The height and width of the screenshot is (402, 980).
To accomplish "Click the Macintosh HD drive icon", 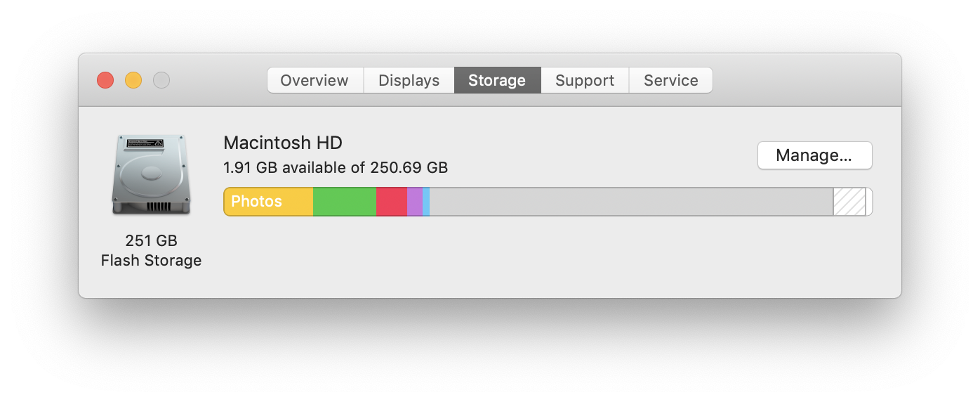I will coord(151,175).
